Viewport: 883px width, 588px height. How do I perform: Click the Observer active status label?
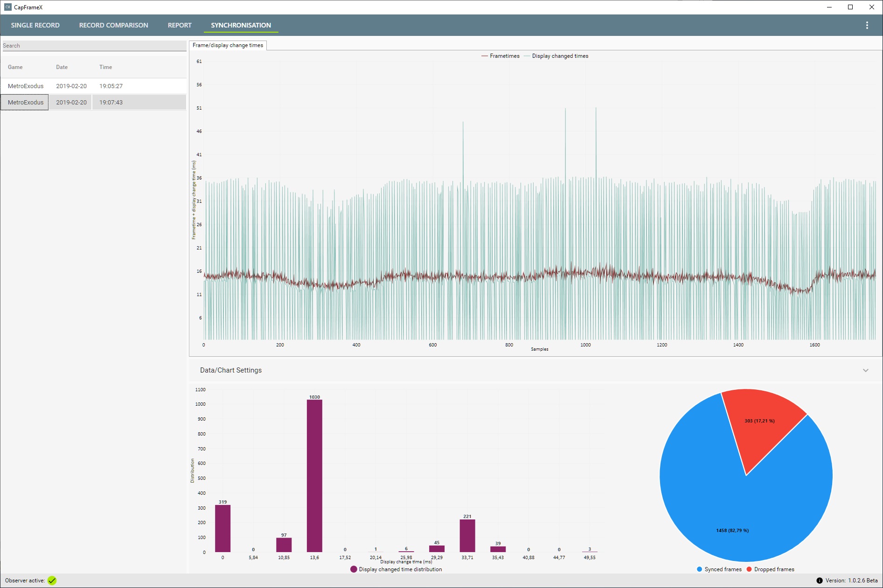pyautogui.click(x=25, y=581)
